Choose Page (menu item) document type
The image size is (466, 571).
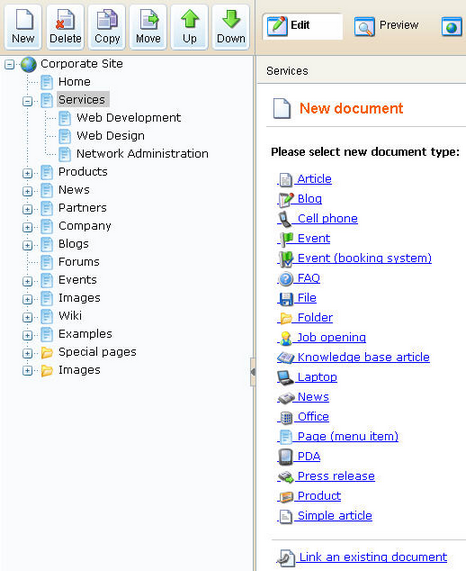coord(348,436)
